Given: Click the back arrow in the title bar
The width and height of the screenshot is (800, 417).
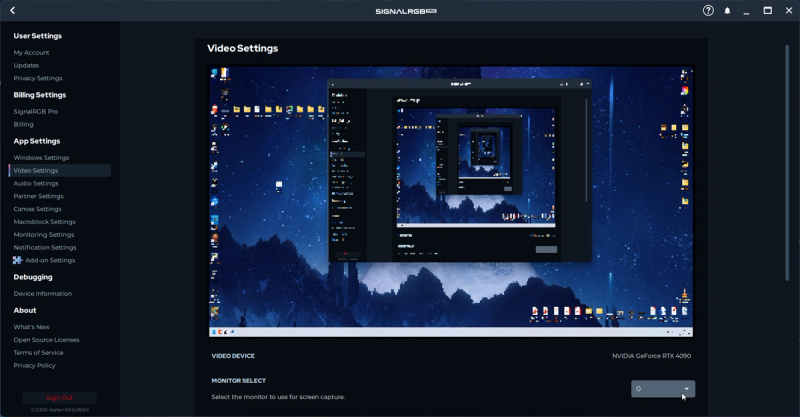Looking at the screenshot, I should coord(13,10).
